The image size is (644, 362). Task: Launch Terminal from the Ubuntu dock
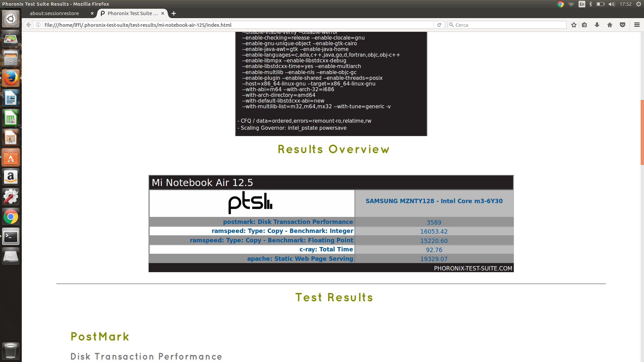coord(11,237)
